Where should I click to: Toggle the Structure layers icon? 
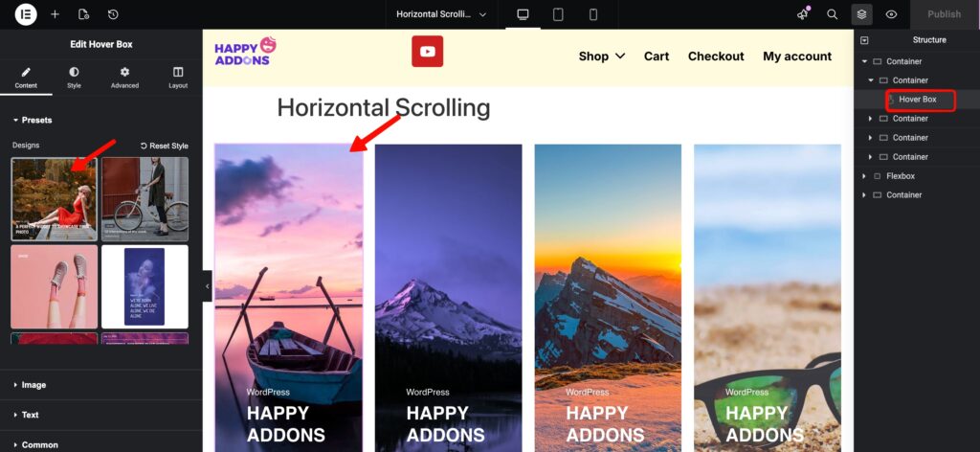[862, 14]
